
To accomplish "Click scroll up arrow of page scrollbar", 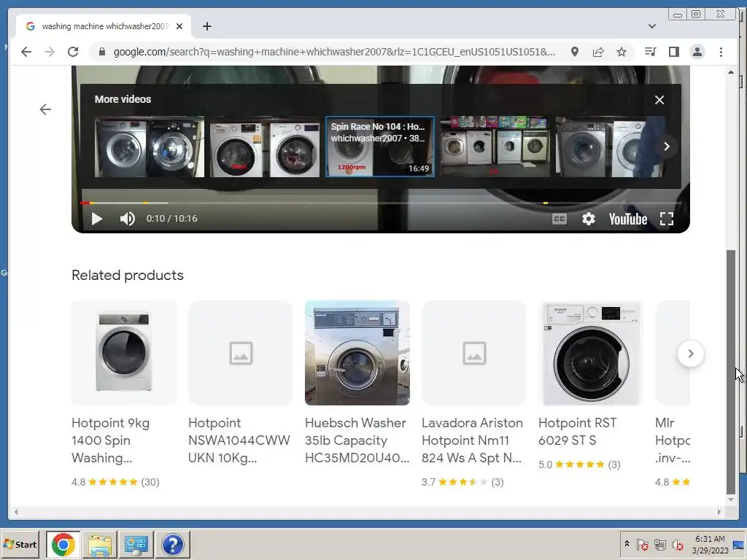I will [731, 72].
